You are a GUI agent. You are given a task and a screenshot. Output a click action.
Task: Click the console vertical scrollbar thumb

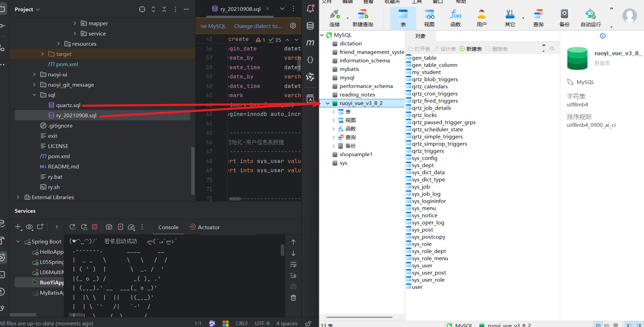(282, 250)
